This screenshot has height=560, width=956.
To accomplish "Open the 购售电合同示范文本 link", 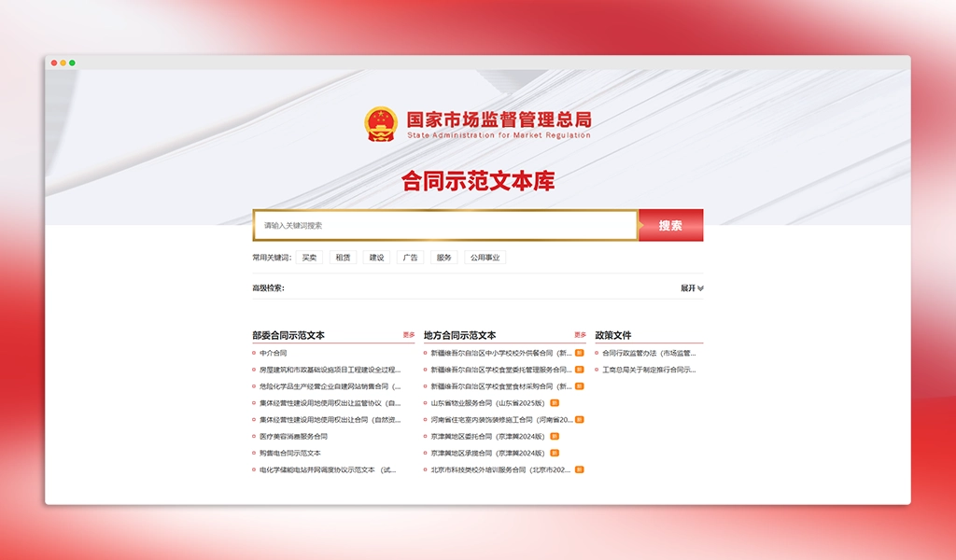I will pos(289,454).
